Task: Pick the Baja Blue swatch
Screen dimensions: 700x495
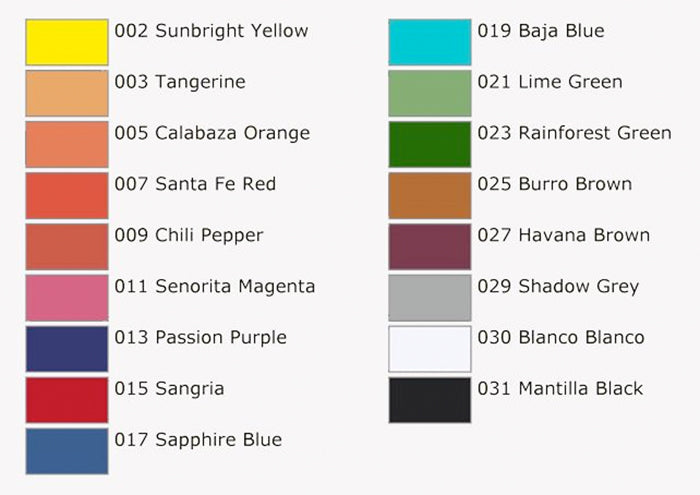Action: pos(430,42)
